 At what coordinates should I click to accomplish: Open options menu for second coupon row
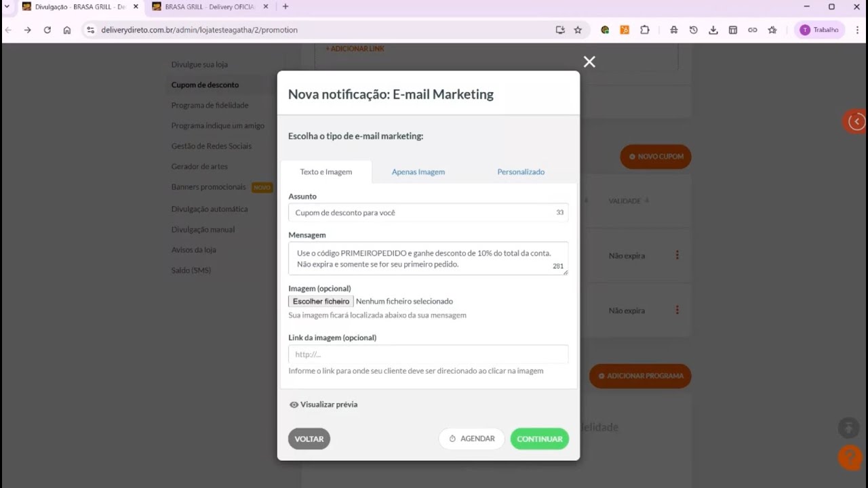pyautogui.click(x=677, y=310)
